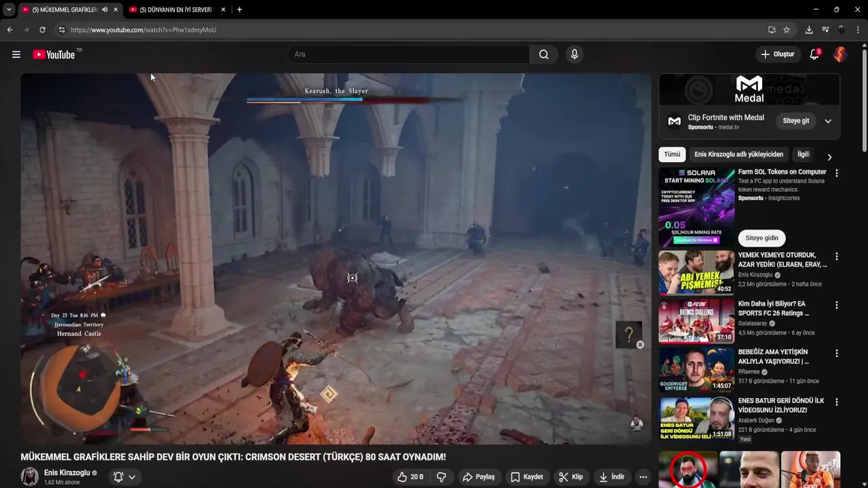Click Siteye gidin on Solana ad
Image resolution: width=868 pixels, height=488 pixels.
[x=762, y=238]
